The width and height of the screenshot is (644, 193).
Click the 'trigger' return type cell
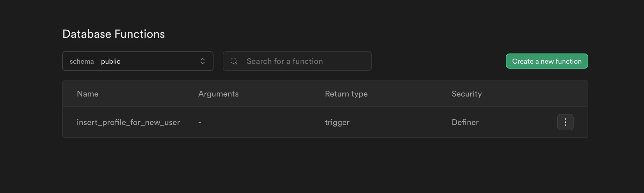tap(337, 122)
